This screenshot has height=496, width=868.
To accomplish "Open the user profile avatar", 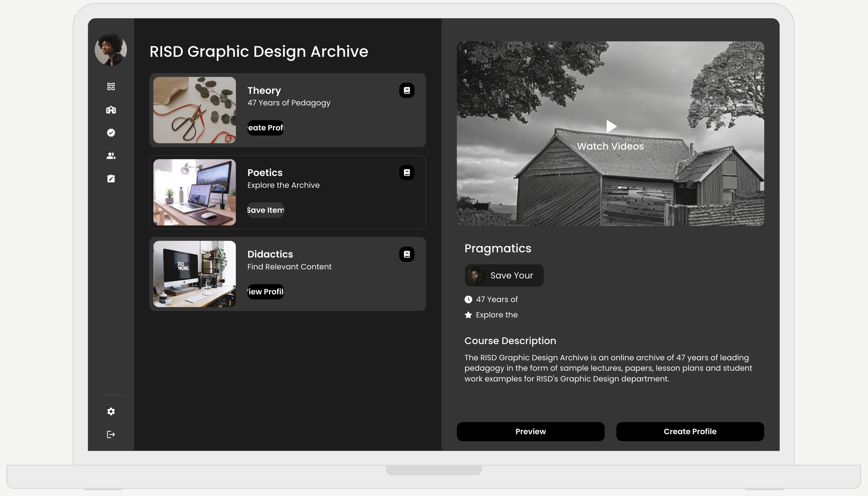I will (111, 50).
